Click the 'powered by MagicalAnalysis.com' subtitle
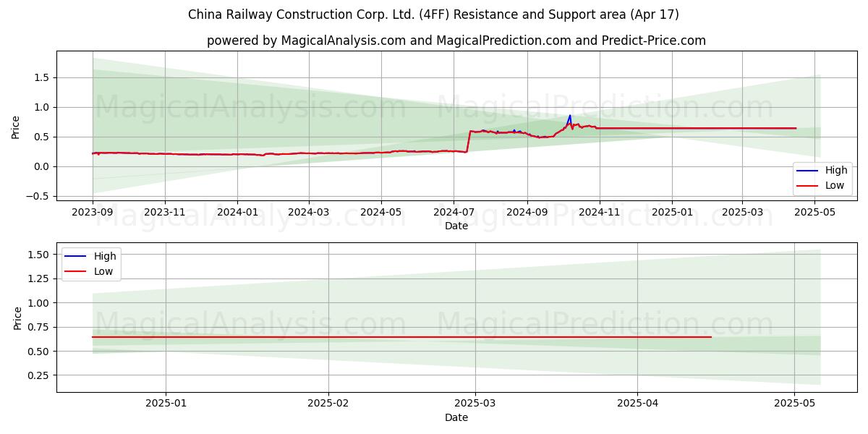The width and height of the screenshot is (868, 434). 456,41
